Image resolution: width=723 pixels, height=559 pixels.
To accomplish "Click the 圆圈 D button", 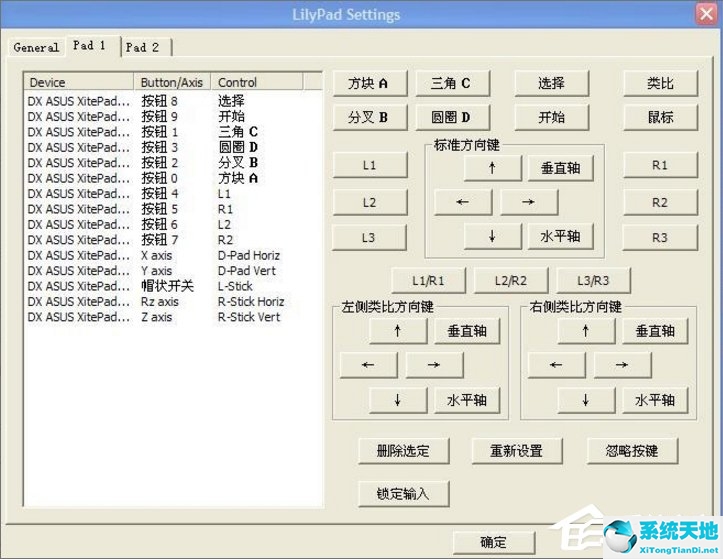I will [x=452, y=117].
